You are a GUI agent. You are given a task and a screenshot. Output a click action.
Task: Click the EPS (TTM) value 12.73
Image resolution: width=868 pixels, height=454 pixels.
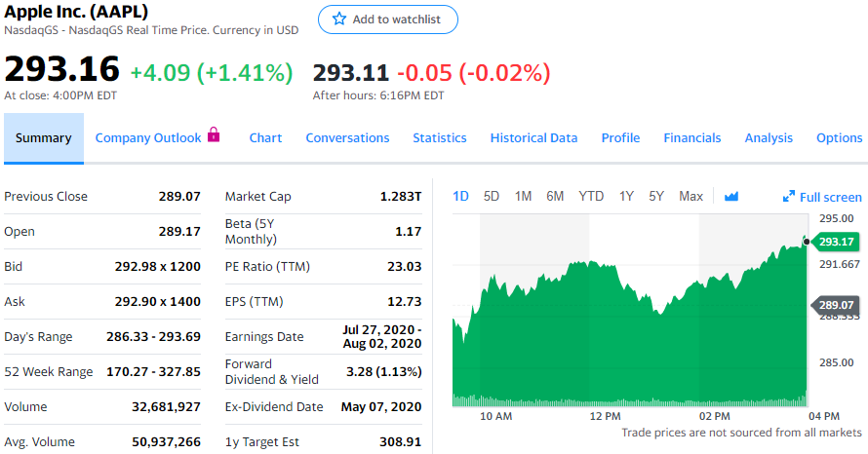pos(404,301)
